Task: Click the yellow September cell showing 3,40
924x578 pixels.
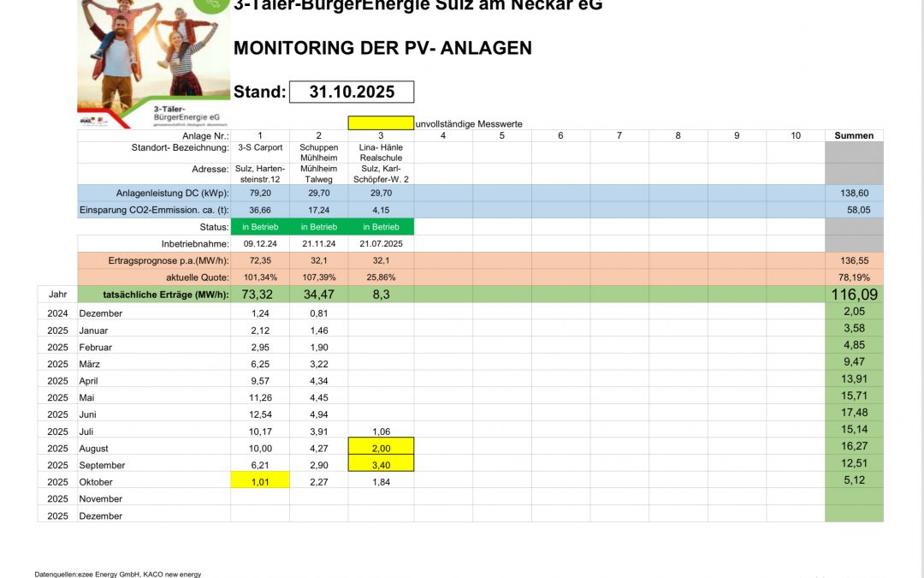Action: pos(381,465)
